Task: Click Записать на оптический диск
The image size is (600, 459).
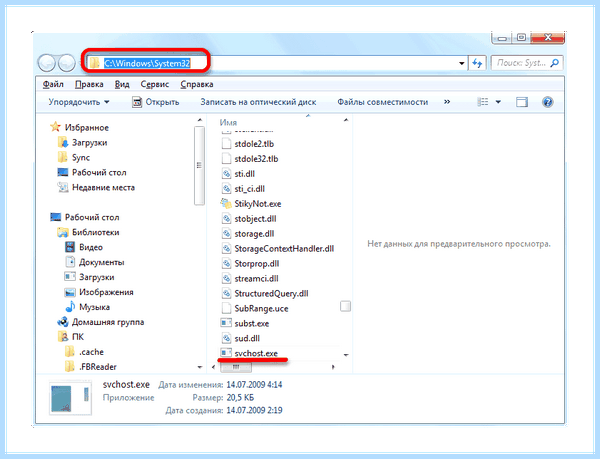Action: pyautogui.click(x=258, y=102)
